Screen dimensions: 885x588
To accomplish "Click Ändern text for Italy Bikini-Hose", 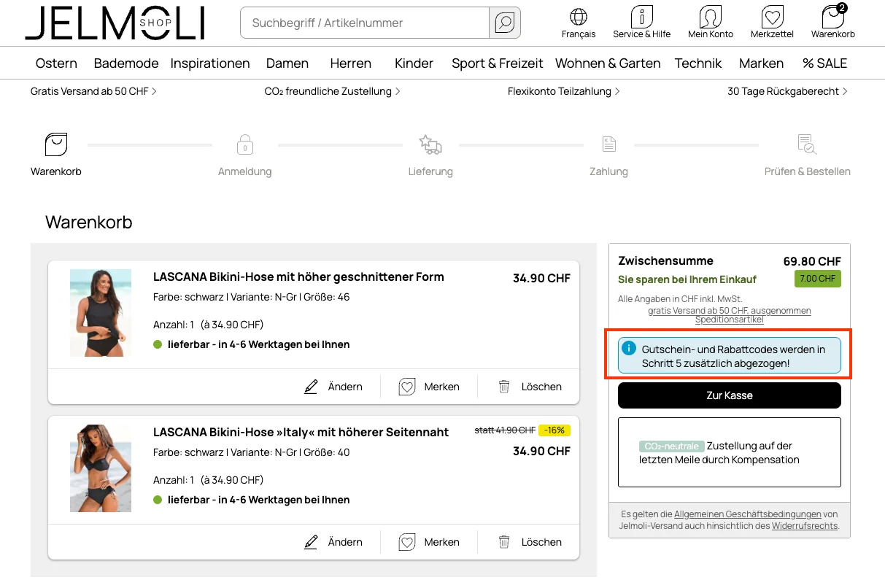I will coord(345,542).
